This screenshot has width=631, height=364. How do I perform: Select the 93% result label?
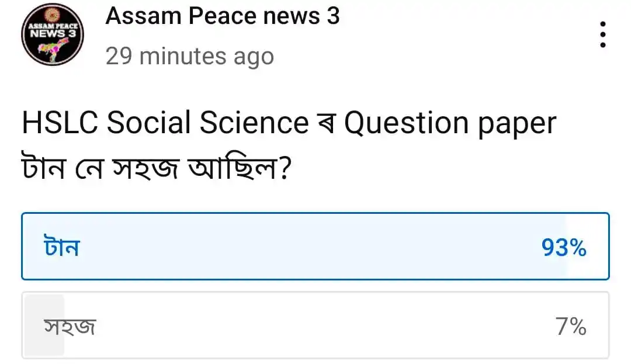pyautogui.click(x=564, y=247)
